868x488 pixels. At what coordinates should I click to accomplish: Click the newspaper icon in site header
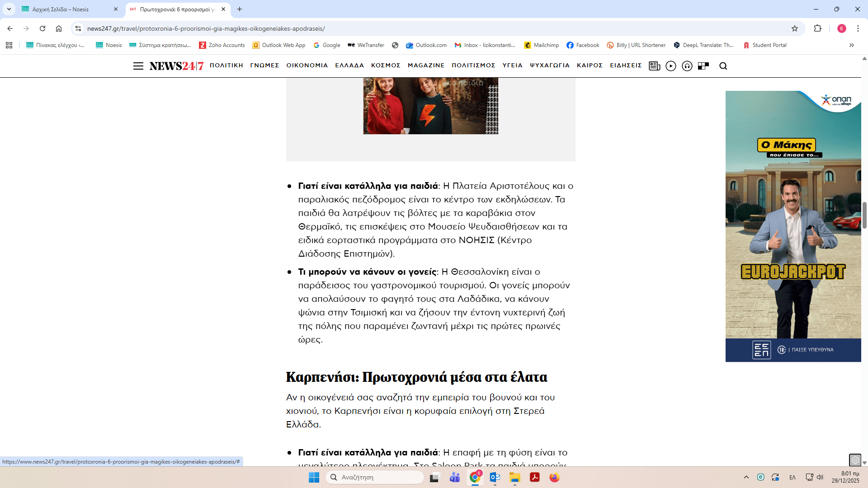[x=654, y=66]
